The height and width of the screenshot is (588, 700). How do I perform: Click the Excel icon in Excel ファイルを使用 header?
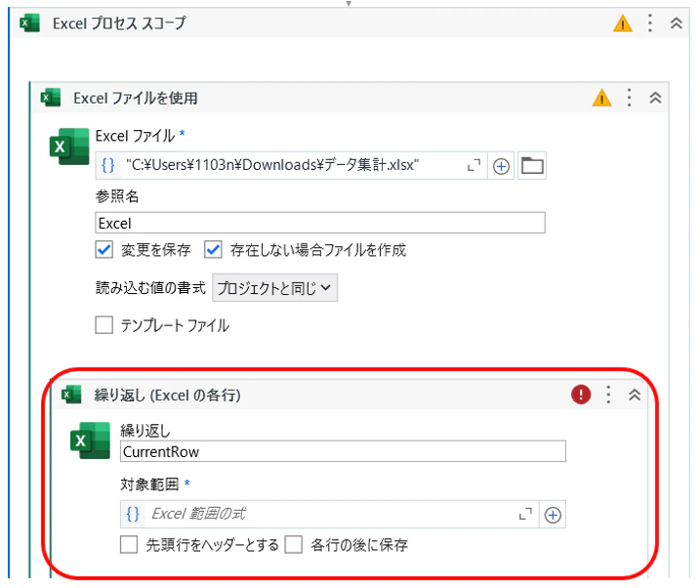pyautogui.click(x=51, y=98)
